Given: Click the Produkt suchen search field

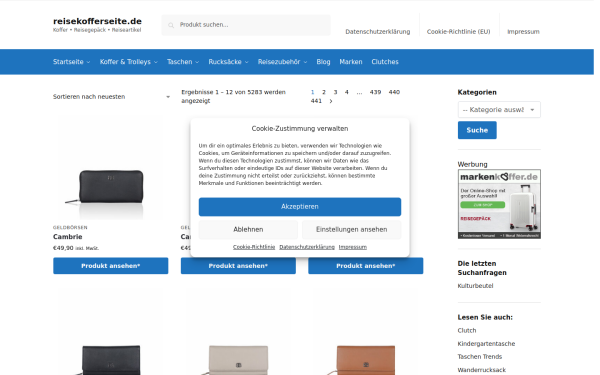Looking at the screenshot, I should tap(246, 25).
